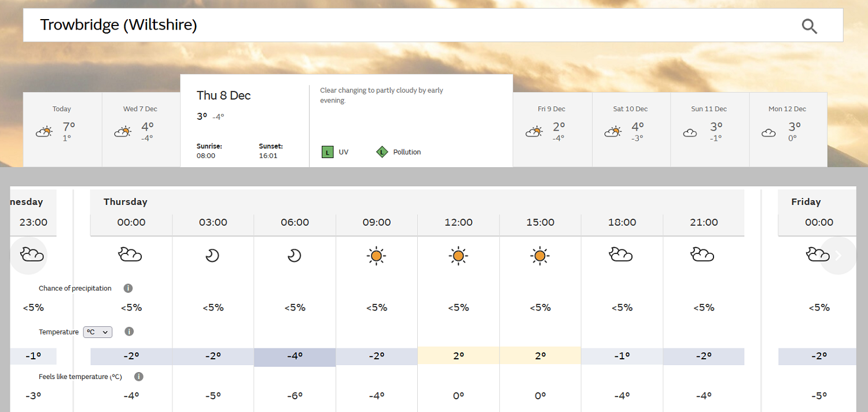The height and width of the screenshot is (412, 868).
Task: Click the sunny icon at 12:00
Action: tap(458, 255)
